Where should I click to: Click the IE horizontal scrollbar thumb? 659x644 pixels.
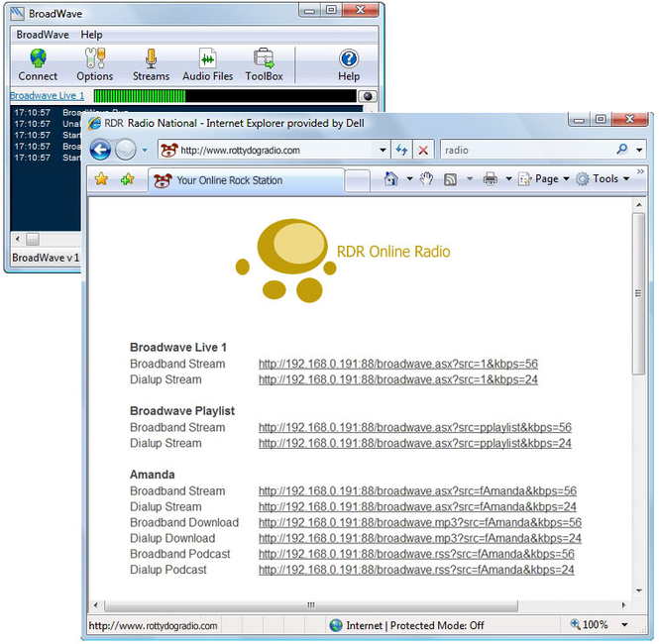click(x=311, y=605)
